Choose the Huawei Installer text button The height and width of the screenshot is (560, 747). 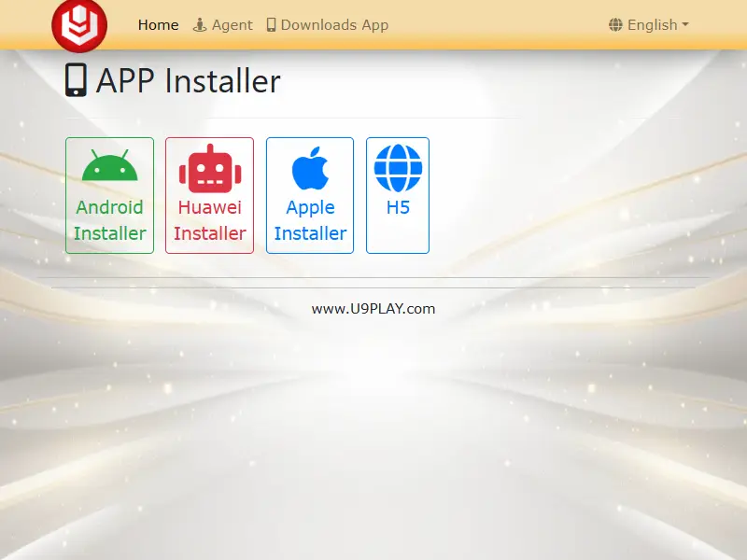click(x=209, y=220)
